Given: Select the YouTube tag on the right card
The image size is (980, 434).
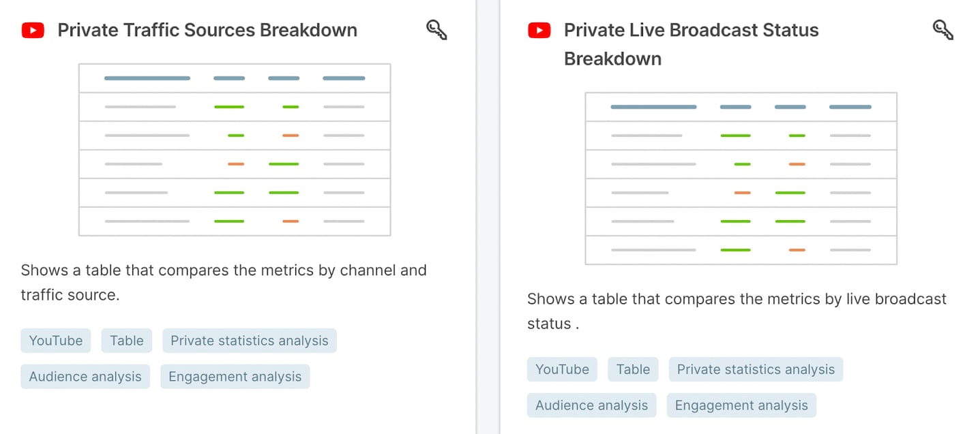Looking at the screenshot, I should [x=562, y=369].
